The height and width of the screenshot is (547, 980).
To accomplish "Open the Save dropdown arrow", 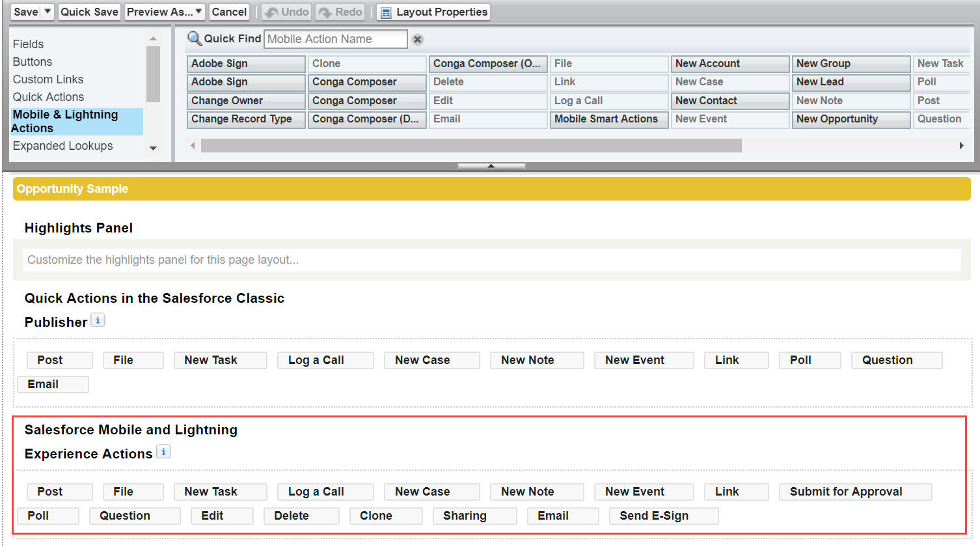I will 48,12.
